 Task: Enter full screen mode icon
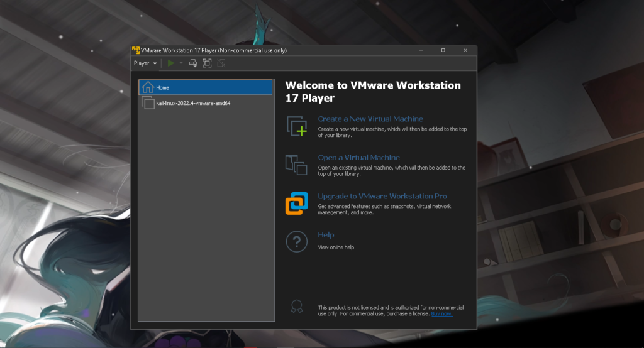click(x=207, y=63)
